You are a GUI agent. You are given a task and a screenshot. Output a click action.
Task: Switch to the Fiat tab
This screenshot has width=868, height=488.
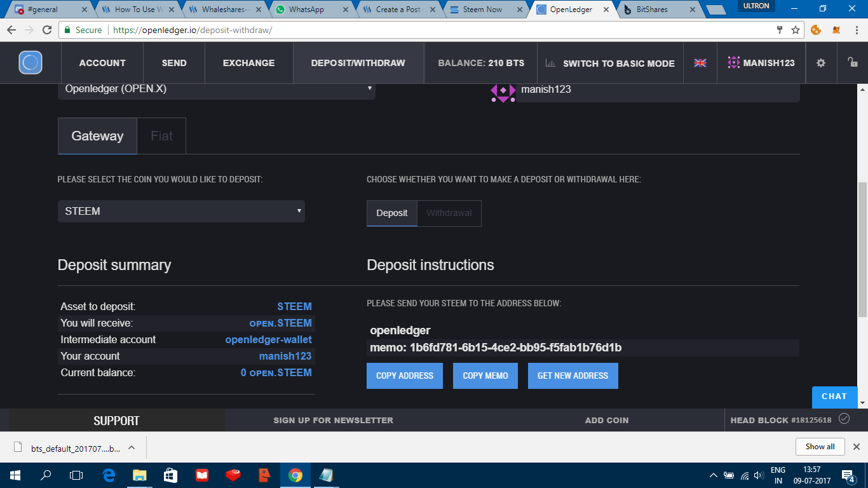161,136
